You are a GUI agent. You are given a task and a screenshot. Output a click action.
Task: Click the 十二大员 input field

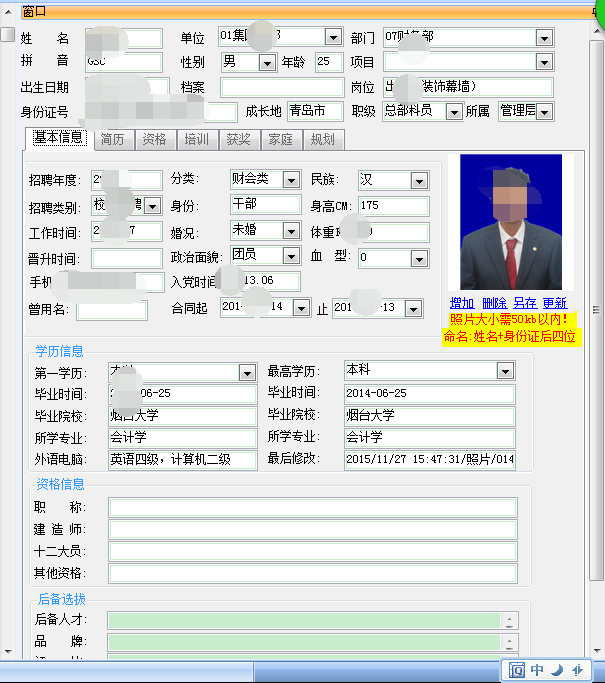313,552
